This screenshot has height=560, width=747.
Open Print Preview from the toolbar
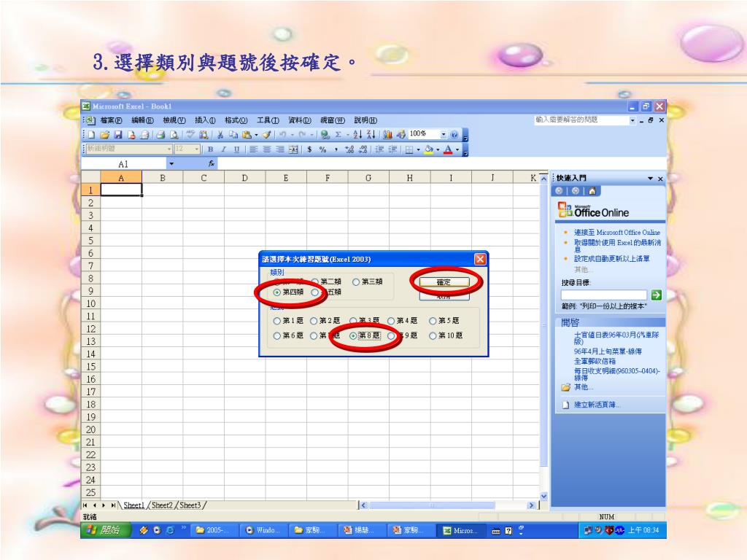click(174, 135)
